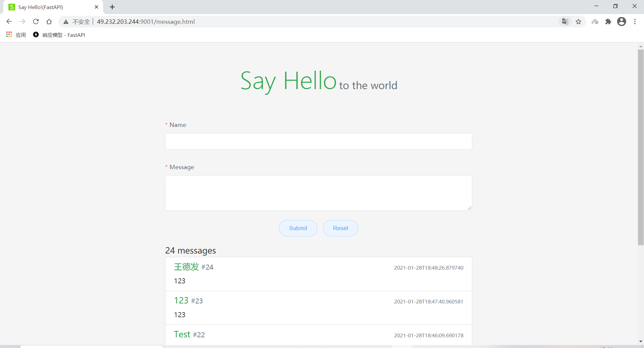Image resolution: width=644 pixels, height=348 pixels.
Task: Open the FastAPI response model bookmark
Action: tap(59, 35)
